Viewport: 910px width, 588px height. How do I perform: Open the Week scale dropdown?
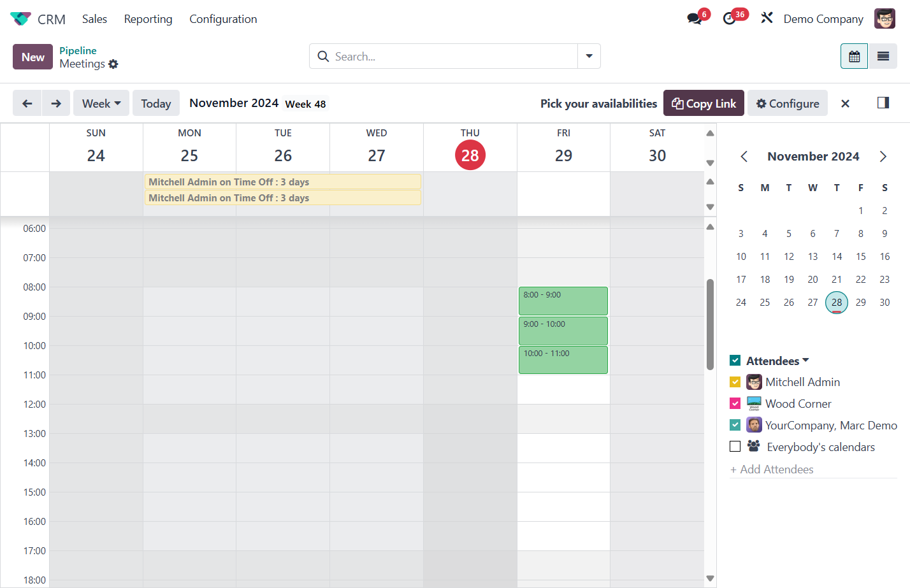(x=101, y=103)
